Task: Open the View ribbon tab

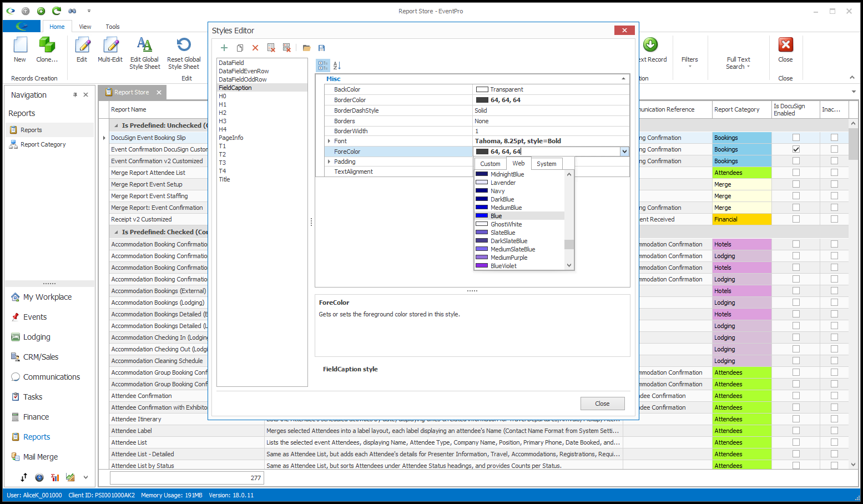Action: (x=85, y=27)
